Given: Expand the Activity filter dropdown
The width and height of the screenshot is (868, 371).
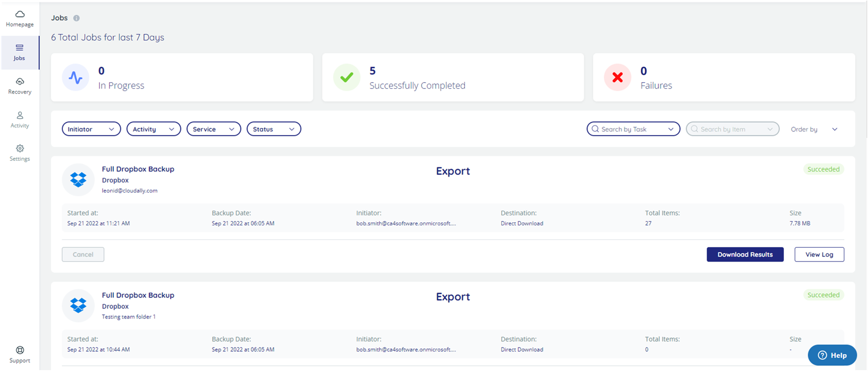Looking at the screenshot, I should 154,129.
